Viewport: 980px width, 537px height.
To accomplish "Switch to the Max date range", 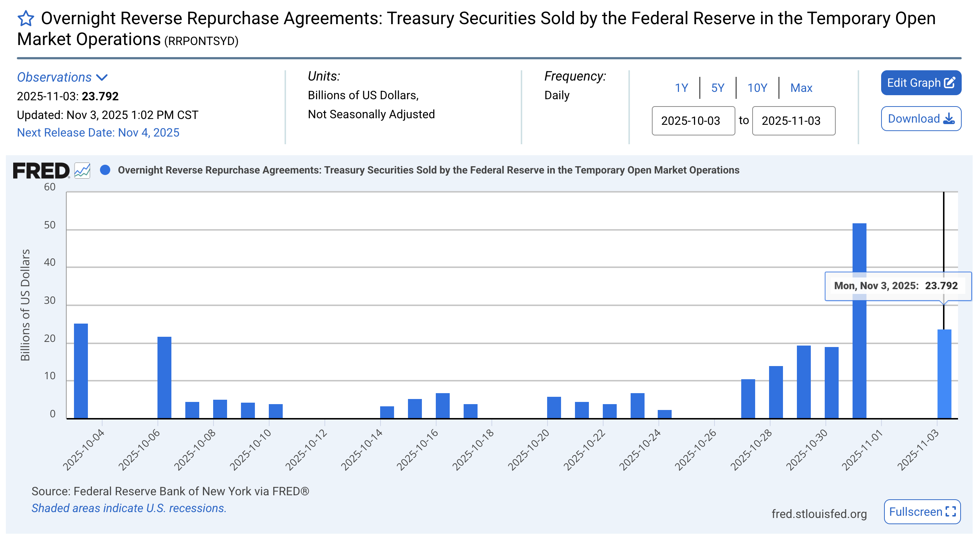I will tap(801, 87).
